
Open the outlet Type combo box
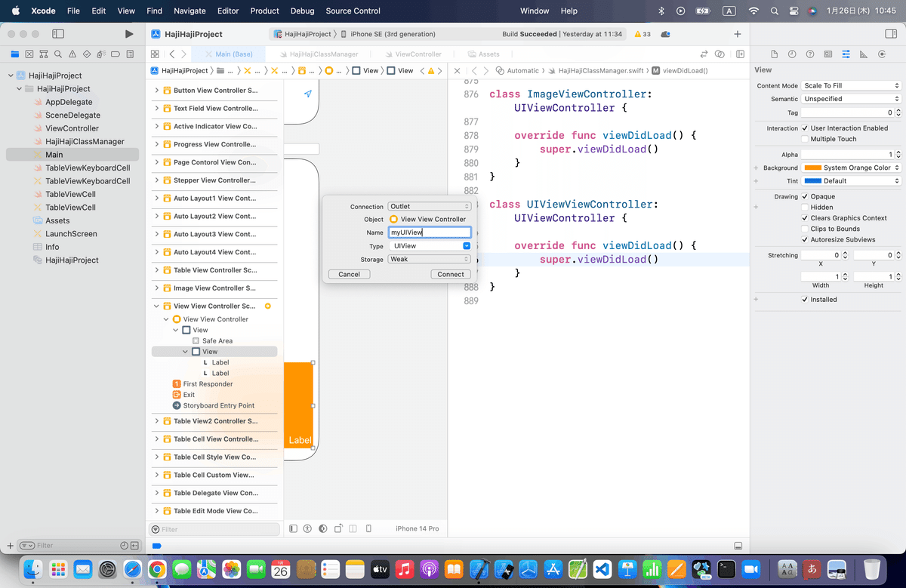tap(430, 246)
